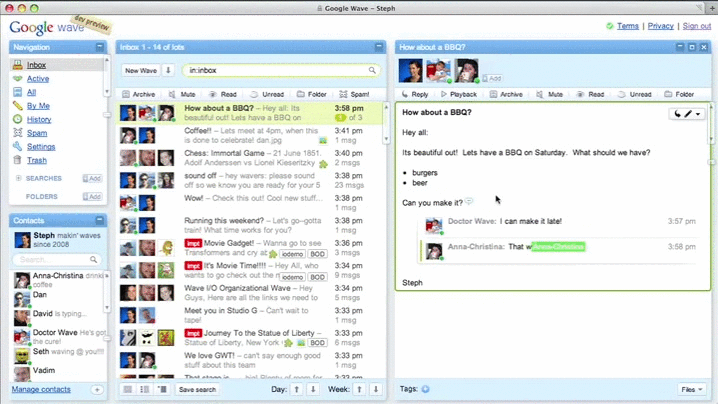Archive the BBQ wave from wave toolbar
Screen dimensions: 718x404
pos(506,94)
